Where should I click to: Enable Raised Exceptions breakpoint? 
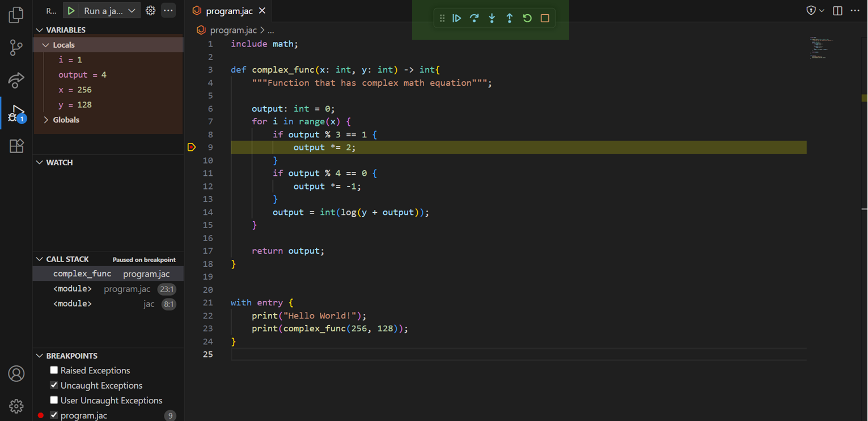pos(54,370)
